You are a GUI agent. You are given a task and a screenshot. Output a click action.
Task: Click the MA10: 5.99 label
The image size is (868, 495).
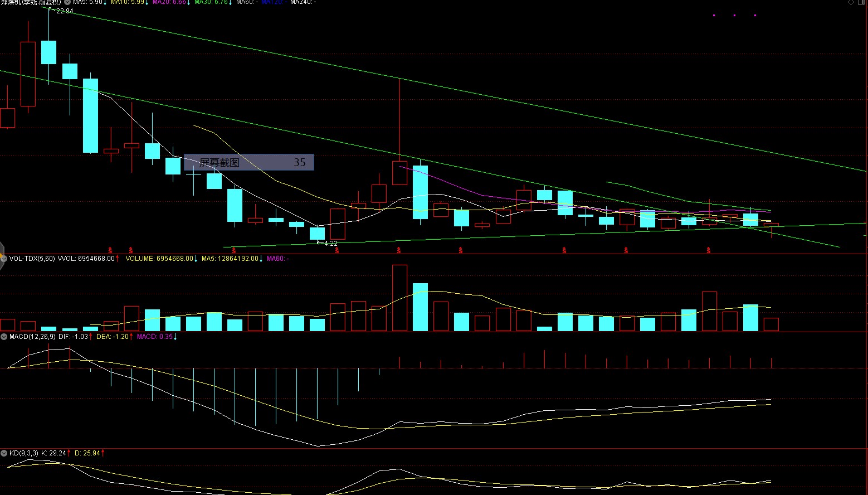point(127,2)
